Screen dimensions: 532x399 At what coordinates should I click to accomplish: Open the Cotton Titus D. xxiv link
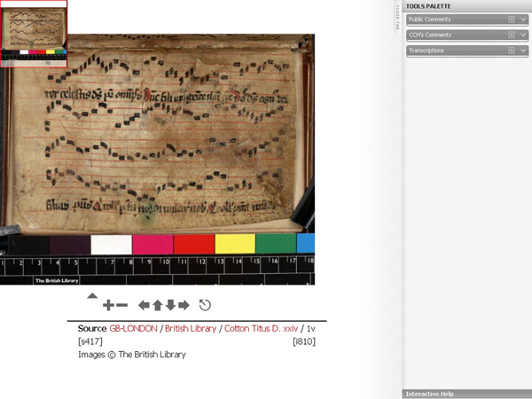pos(261,328)
